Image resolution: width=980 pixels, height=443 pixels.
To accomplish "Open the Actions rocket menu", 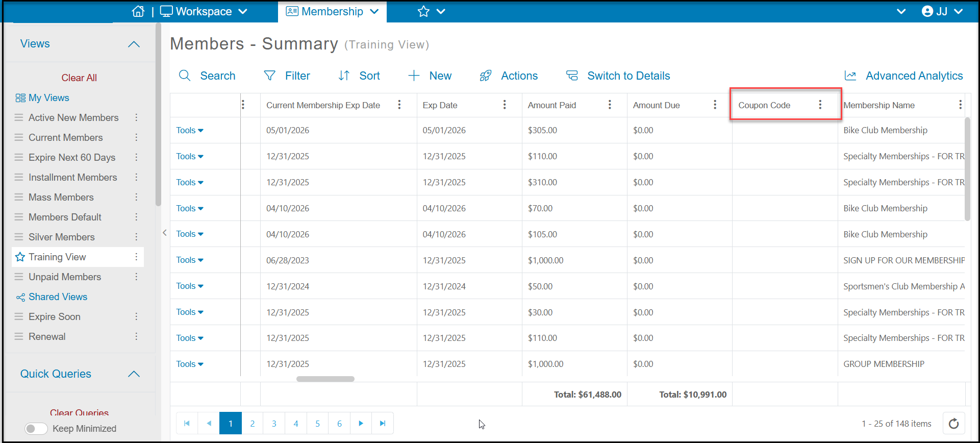I will [x=509, y=76].
